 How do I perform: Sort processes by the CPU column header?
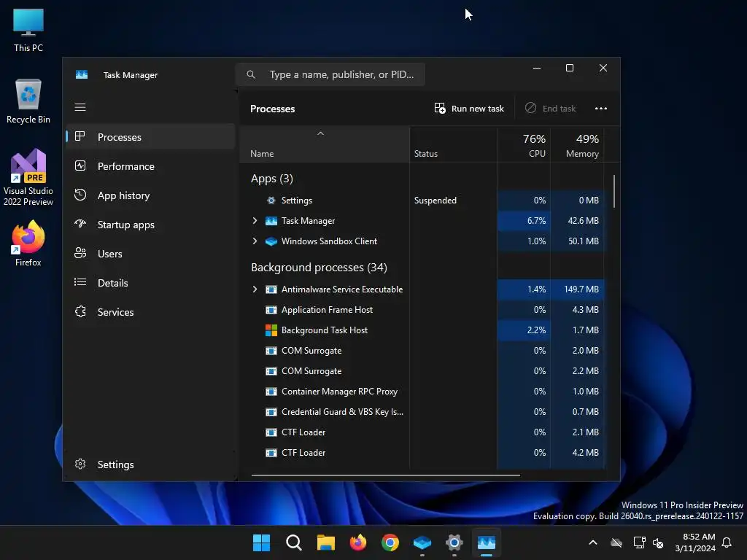click(524, 145)
